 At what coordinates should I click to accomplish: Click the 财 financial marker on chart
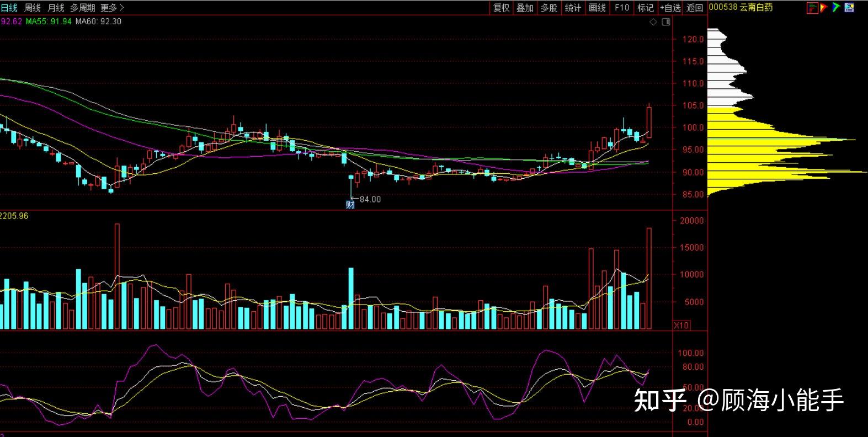350,205
